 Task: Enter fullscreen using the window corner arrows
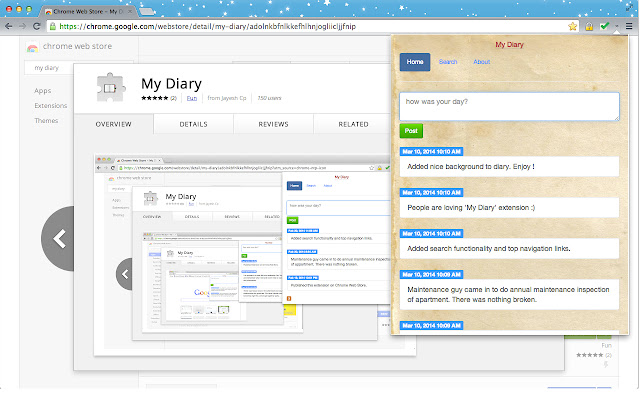(x=629, y=7)
